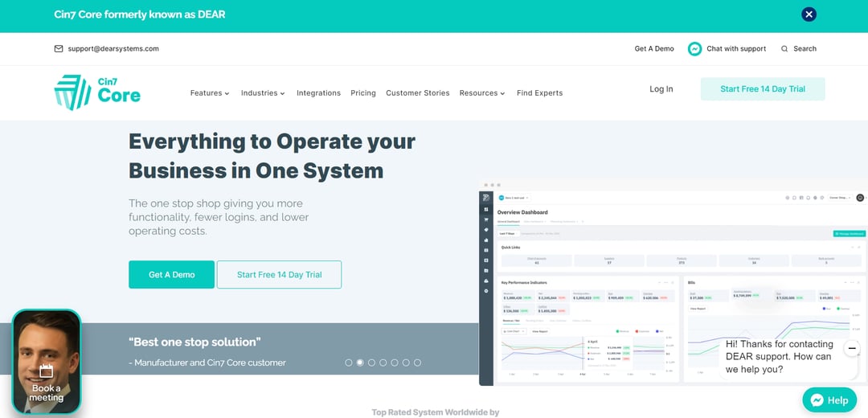Expand the Resources dropdown menu
Screen dimensions: 868x418
[482, 93]
